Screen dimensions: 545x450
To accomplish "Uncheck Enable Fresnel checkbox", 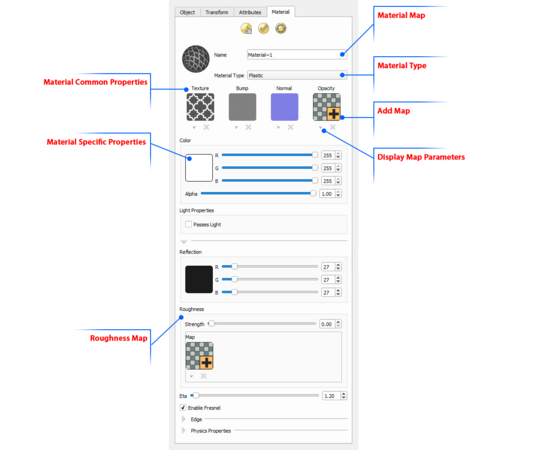I will click(183, 408).
